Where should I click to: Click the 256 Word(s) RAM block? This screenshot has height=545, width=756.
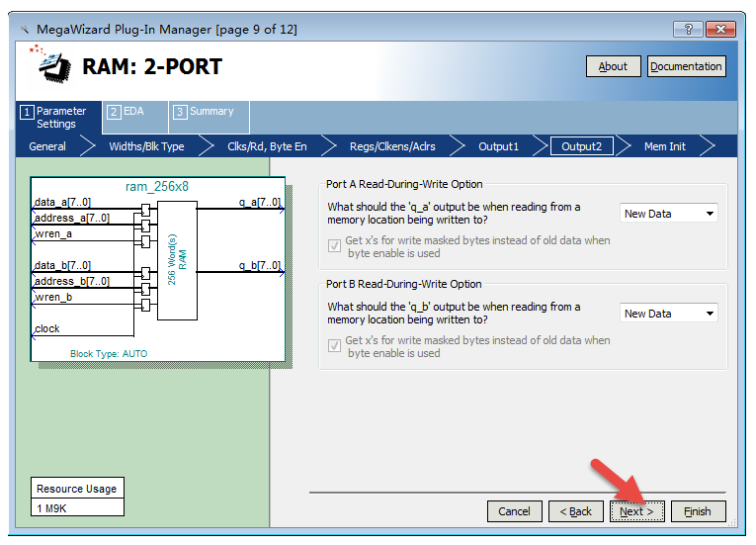177,260
